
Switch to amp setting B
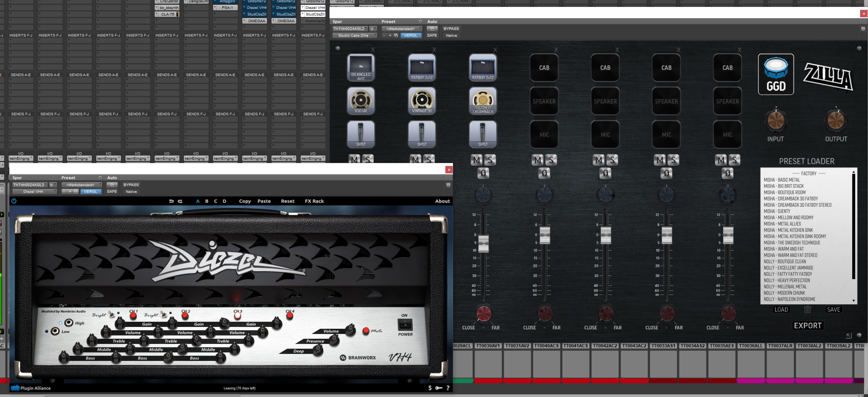(x=207, y=201)
